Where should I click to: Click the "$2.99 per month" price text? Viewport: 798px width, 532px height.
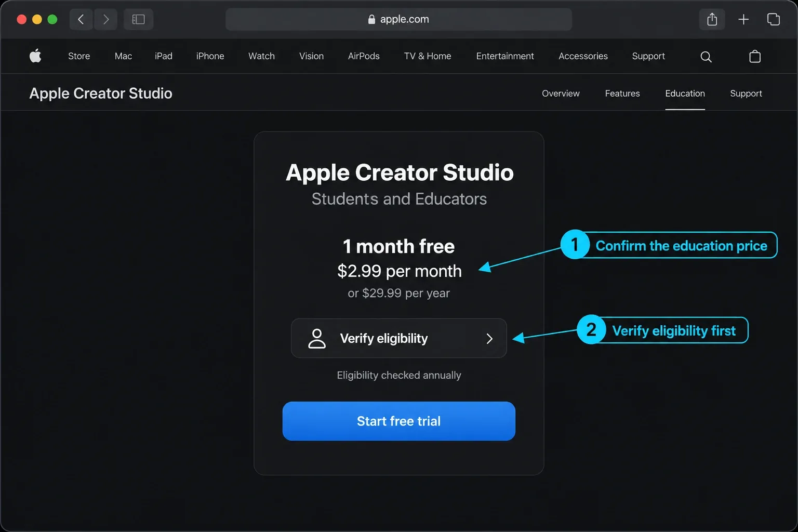coord(400,271)
